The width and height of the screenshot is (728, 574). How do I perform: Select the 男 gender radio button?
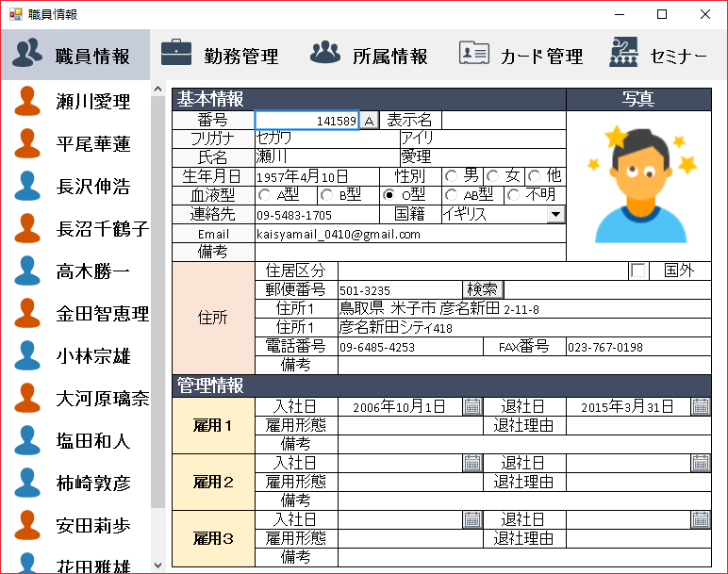452,176
